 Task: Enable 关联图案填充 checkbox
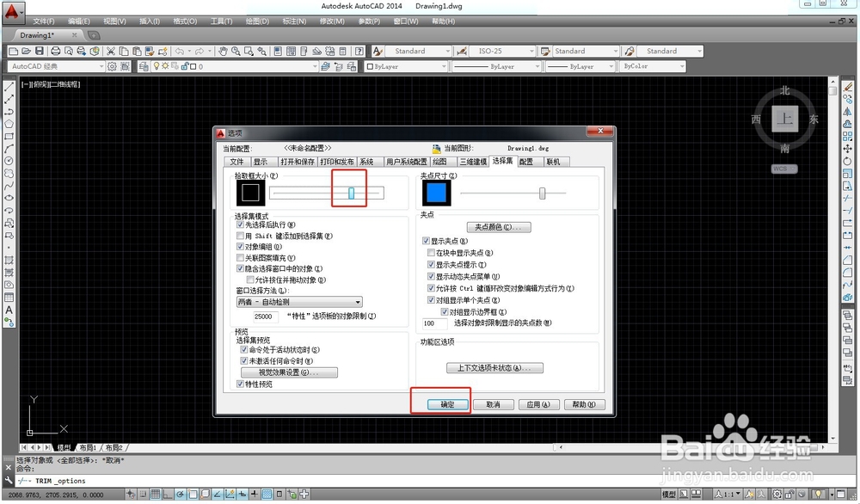[240, 258]
